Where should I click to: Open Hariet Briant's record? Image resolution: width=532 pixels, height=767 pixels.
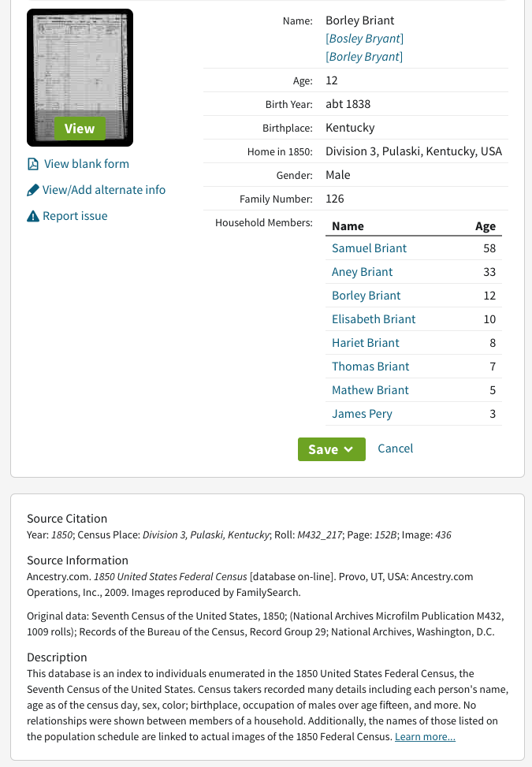[x=366, y=343]
